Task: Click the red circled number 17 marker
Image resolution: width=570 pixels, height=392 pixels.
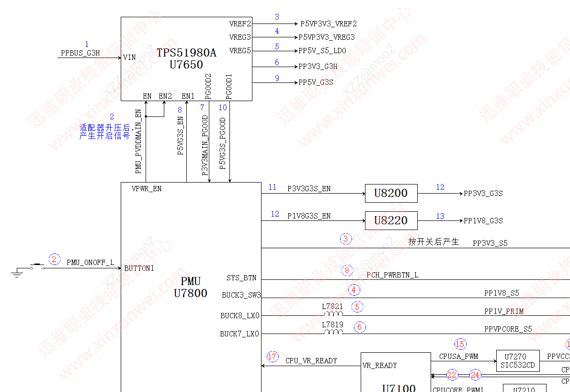Action: (x=273, y=357)
